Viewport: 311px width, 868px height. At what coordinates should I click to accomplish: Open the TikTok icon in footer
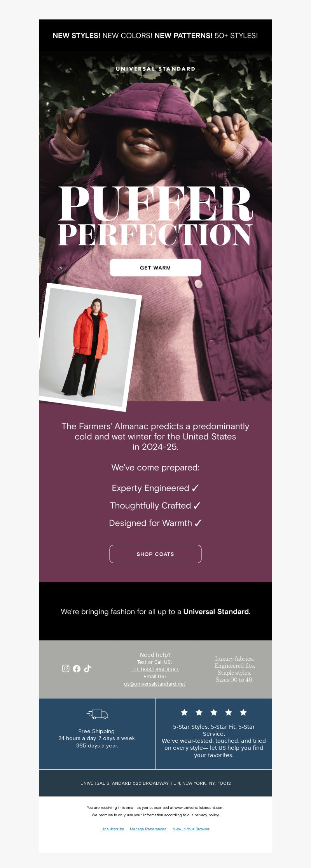87,668
